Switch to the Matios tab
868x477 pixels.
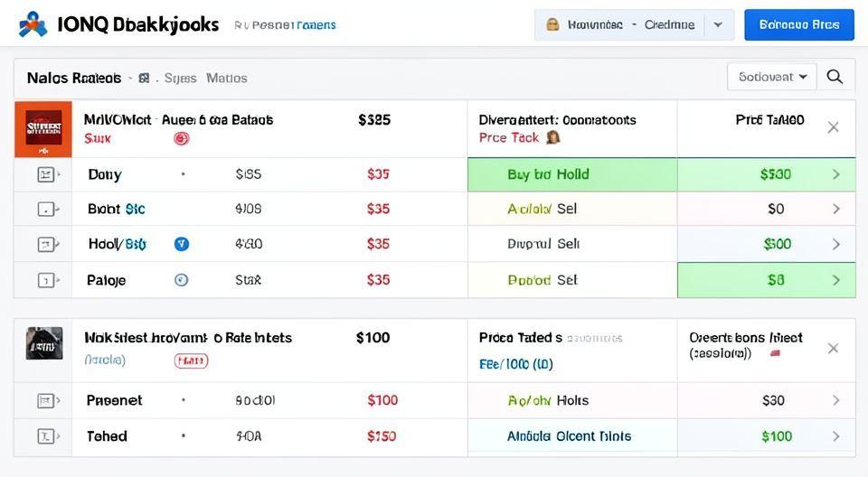(226, 78)
